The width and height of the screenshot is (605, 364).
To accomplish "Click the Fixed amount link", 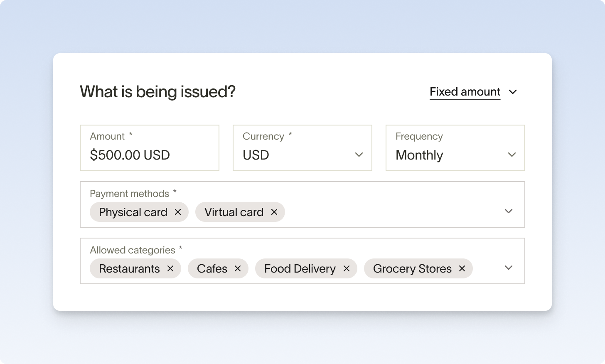I will pyautogui.click(x=465, y=92).
